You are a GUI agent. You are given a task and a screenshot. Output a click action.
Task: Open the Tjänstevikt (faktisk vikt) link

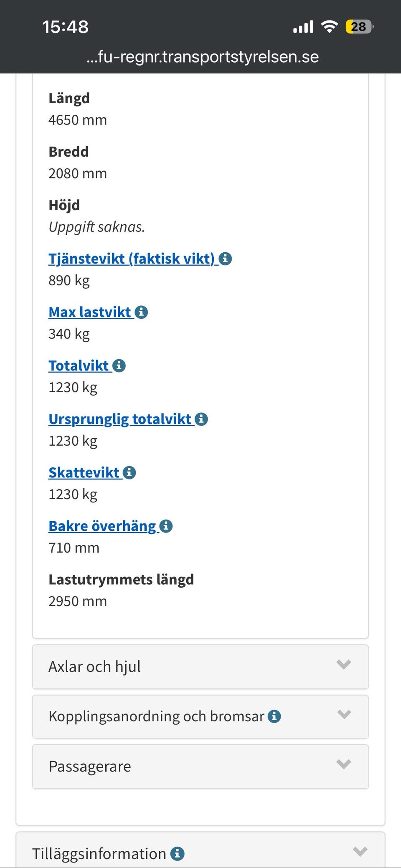click(x=131, y=259)
